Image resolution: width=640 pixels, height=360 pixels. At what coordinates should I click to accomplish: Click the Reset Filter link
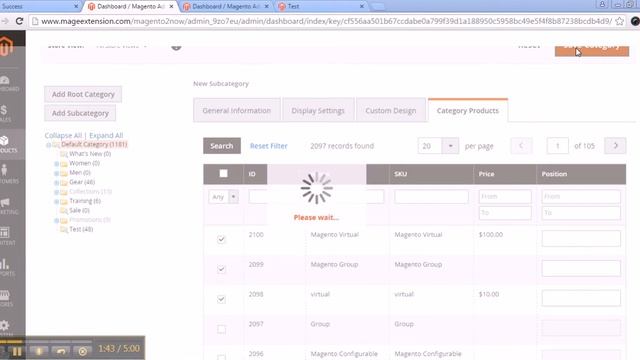(269, 146)
